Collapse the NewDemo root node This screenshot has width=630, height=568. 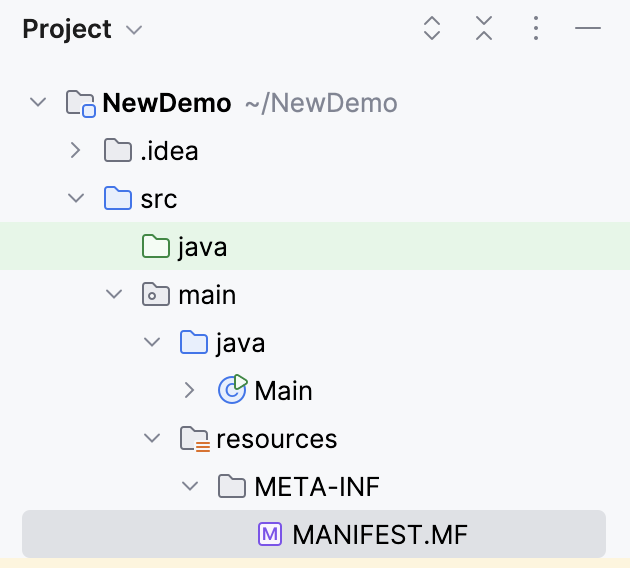[38, 102]
